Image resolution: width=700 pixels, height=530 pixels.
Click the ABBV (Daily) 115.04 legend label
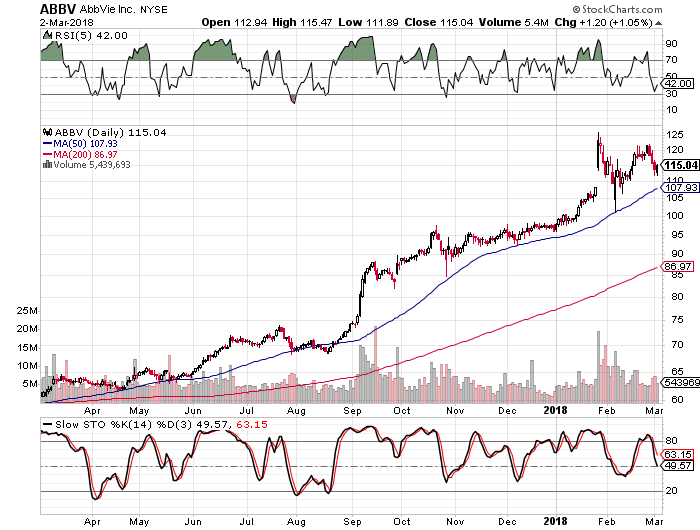110,133
